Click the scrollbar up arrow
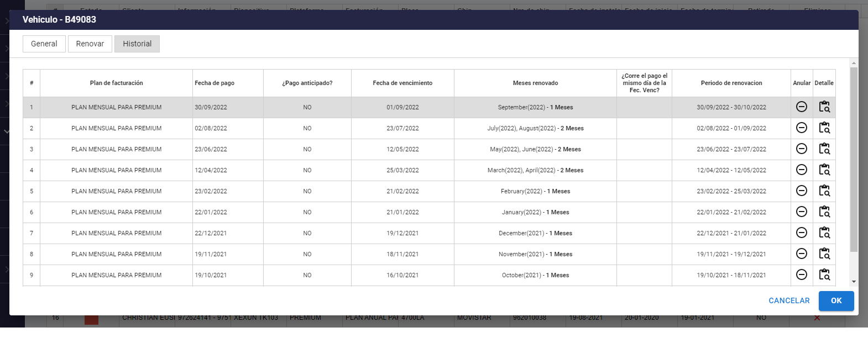Image resolution: width=868 pixels, height=338 pixels. (854, 63)
